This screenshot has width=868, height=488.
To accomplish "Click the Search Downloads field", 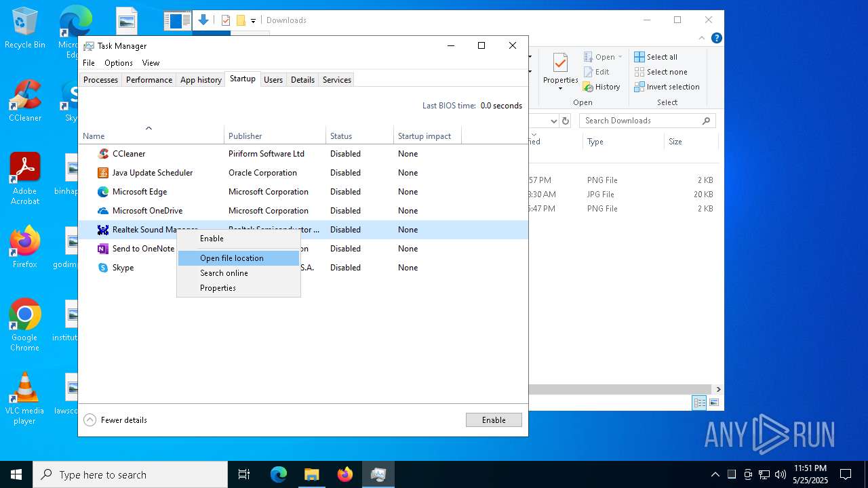I will (648, 121).
